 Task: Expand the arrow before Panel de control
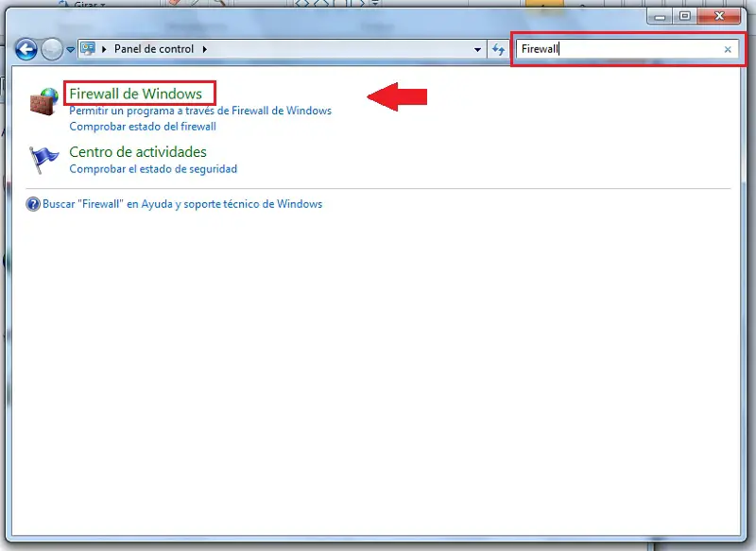tap(104, 49)
